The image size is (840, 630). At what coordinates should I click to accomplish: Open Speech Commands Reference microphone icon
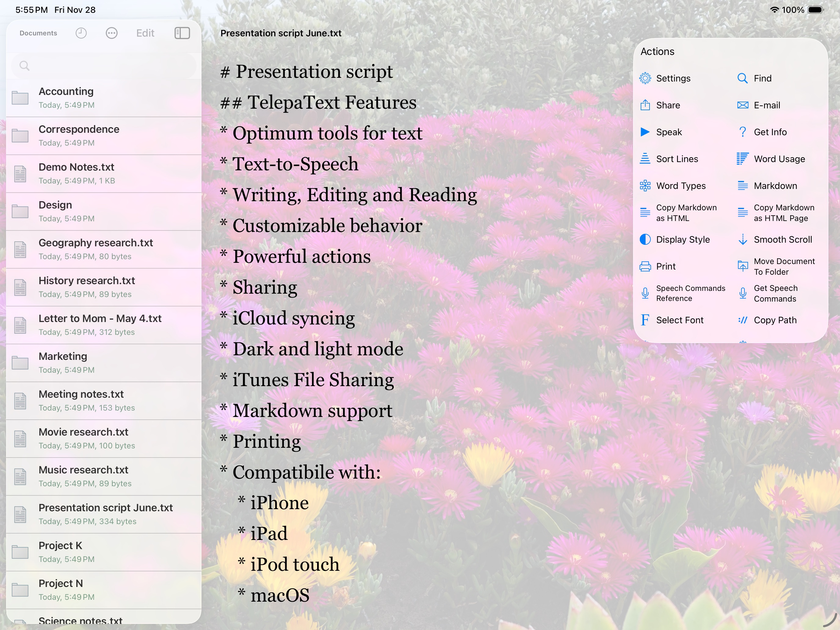click(x=645, y=293)
